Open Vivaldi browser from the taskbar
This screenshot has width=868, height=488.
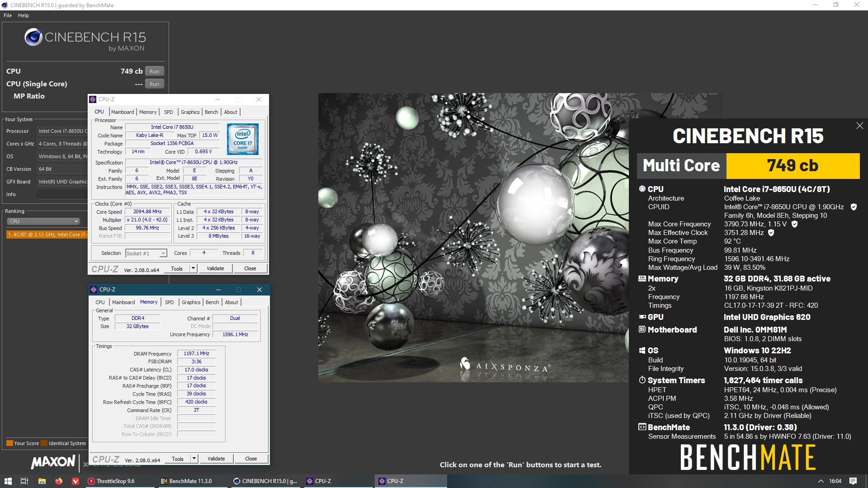coord(75,481)
